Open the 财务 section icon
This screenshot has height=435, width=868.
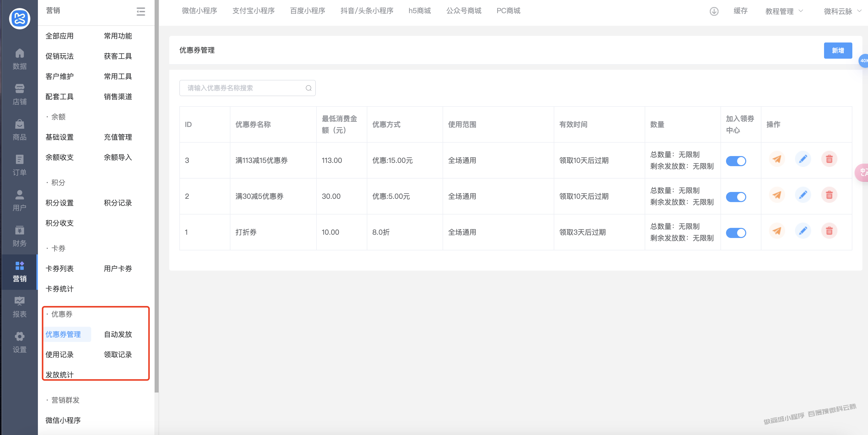pos(19,230)
